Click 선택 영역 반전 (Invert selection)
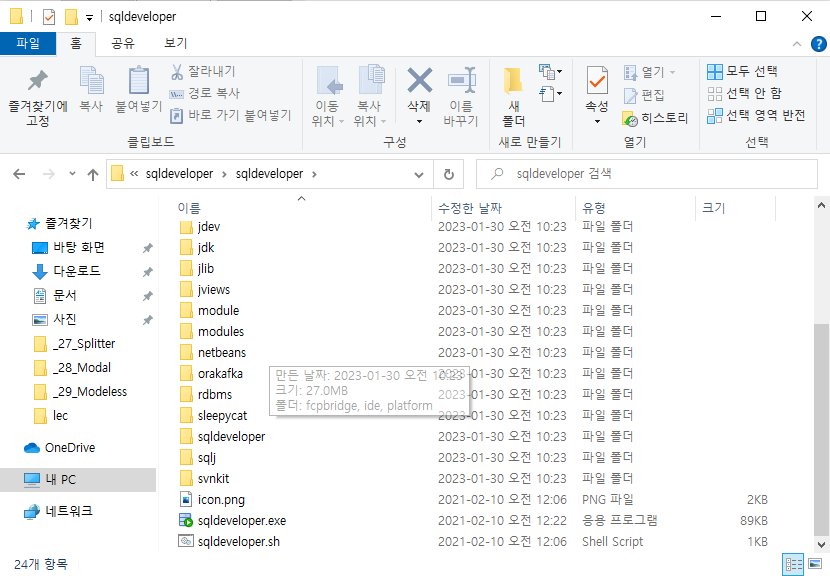The width and height of the screenshot is (830, 576). tap(756, 115)
